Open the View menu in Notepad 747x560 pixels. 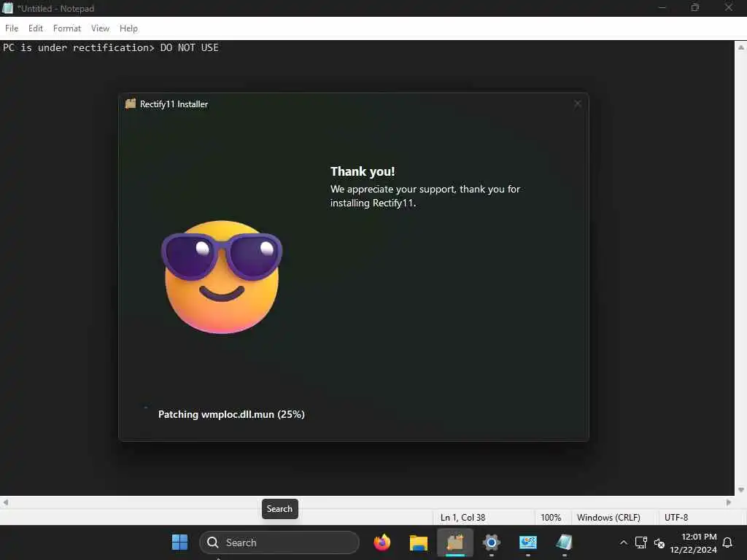(100, 28)
